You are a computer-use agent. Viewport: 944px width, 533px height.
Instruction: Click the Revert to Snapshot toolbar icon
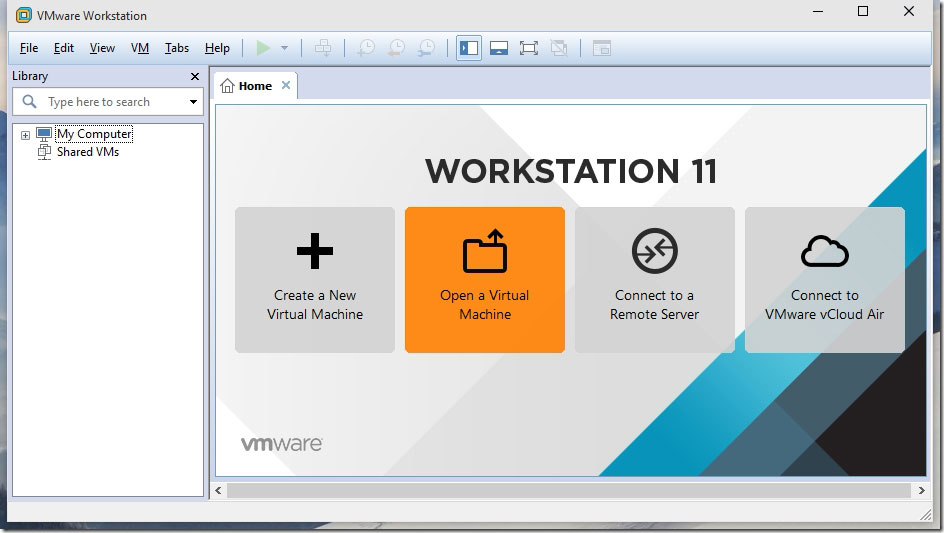[396, 48]
